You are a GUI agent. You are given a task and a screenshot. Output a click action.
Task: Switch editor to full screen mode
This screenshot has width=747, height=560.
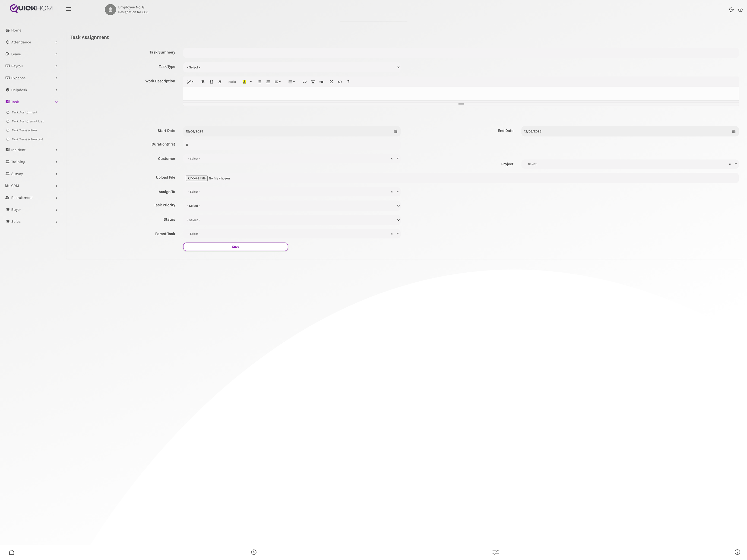331,82
